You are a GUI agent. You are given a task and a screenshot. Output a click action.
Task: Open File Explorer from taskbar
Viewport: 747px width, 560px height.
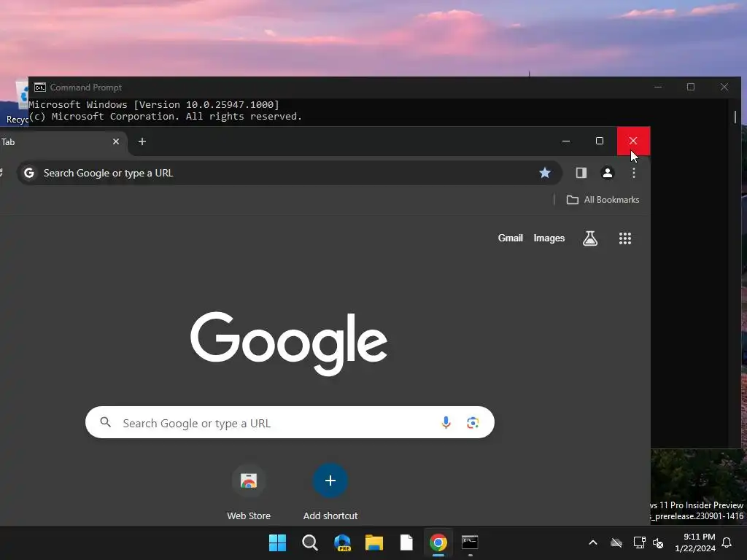pyautogui.click(x=374, y=542)
